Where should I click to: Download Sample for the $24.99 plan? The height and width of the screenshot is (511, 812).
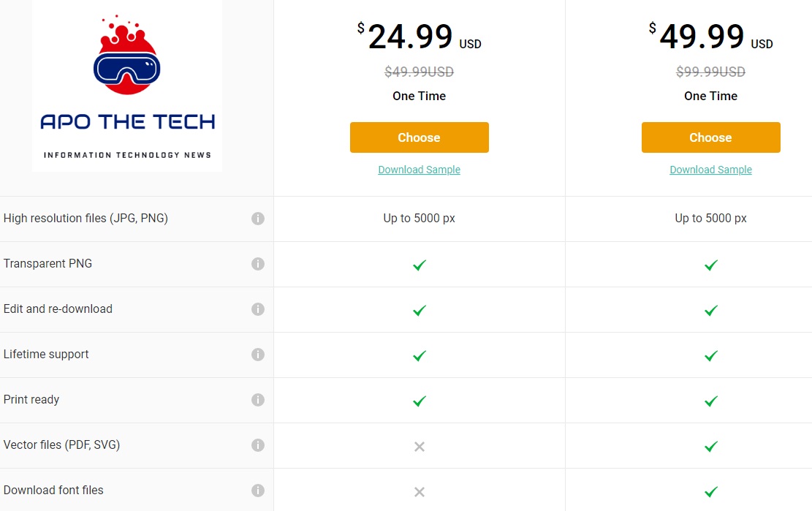[419, 170]
